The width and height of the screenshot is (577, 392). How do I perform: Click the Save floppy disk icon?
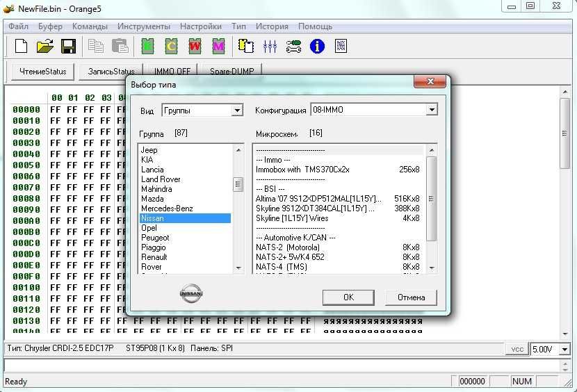tap(68, 47)
